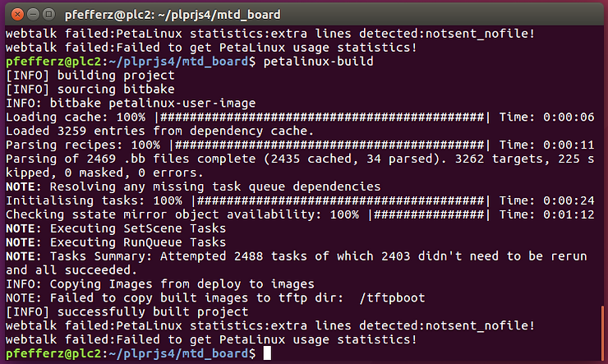
Task: Click the bottom 'extra lines detected:notsent_nofile!' line
Action: [x=270, y=325]
